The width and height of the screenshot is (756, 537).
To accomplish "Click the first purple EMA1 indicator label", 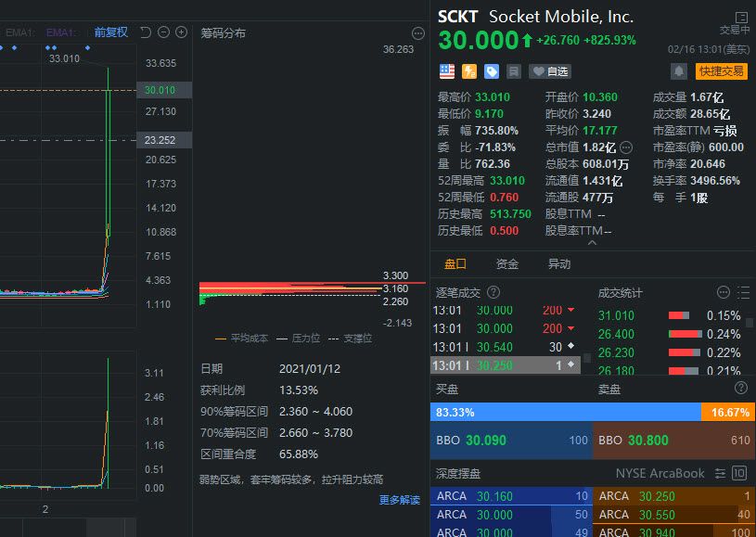I will click(60, 32).
